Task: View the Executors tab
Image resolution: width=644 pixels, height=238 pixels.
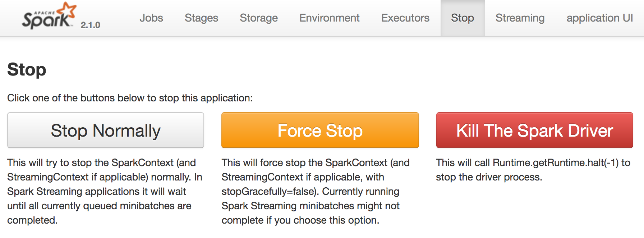Action: [405, 18]
